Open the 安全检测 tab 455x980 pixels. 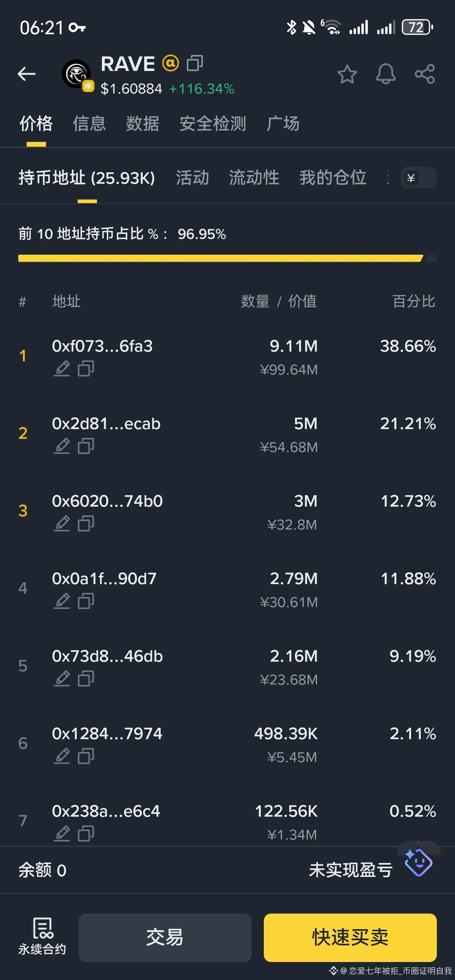click(213, 124)
